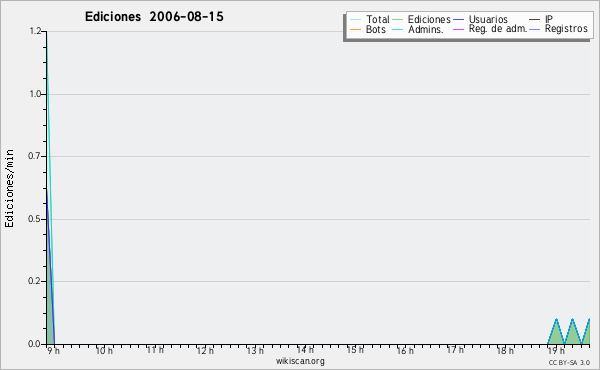
Task: Click the 0.0 y-axis value
Action: (34, 344)
